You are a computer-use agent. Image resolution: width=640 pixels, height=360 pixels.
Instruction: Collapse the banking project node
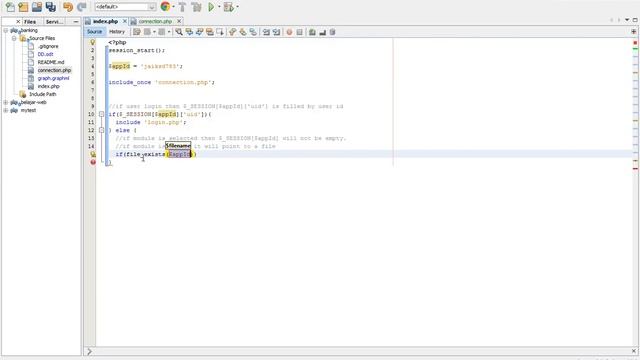pyautogui.click(x=6, y=30)
